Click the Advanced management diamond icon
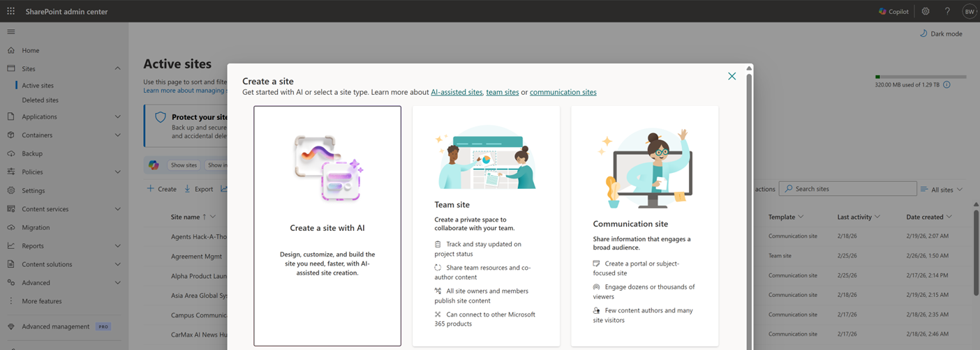This screenshot has height=350, width=980. [10, 326]
